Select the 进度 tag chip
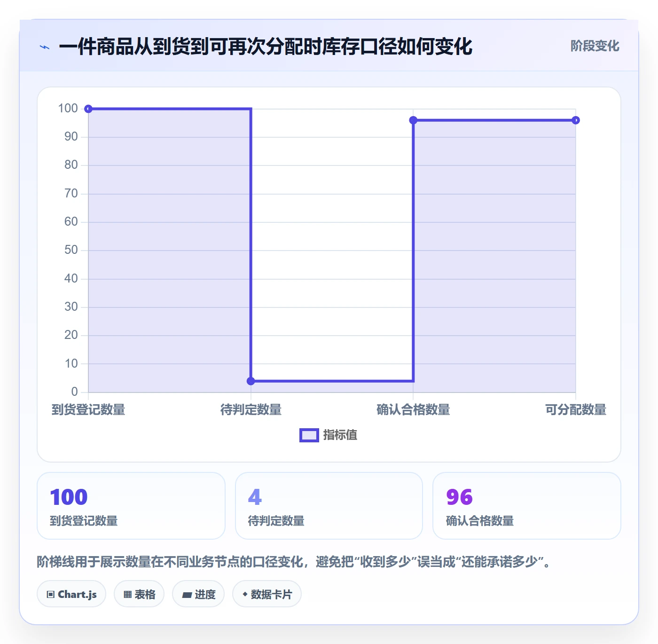This screenshot has height=644, width=658. pos(198,594)
